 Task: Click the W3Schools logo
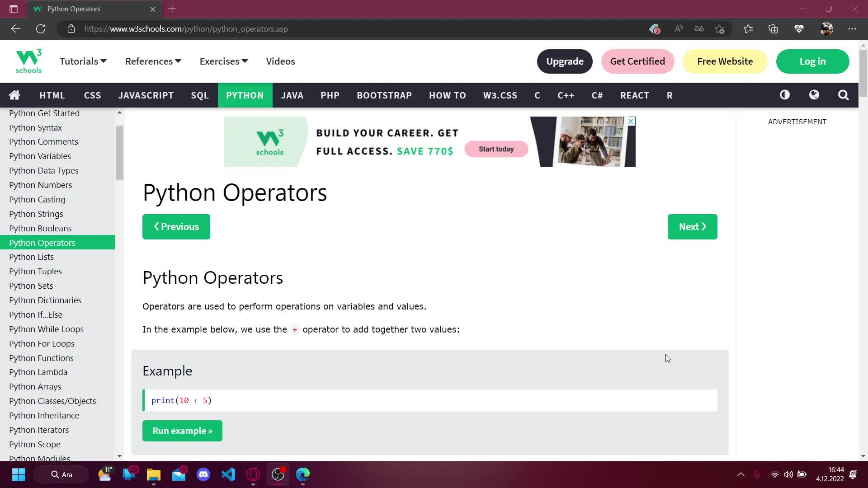28,61
